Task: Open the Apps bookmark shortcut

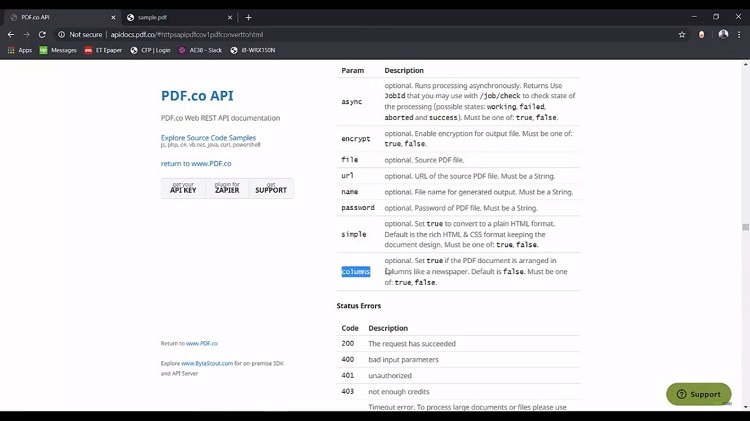Action: point(20,50)
